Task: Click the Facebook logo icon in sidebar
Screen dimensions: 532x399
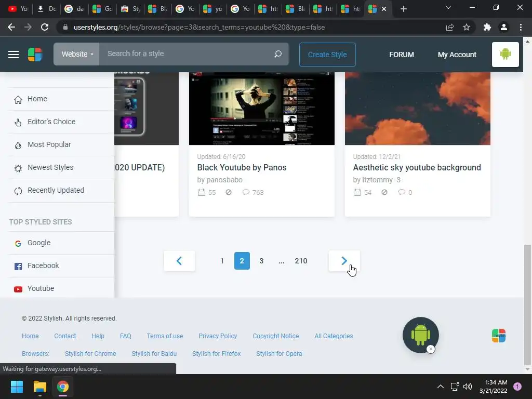Action: tap(18, 267)
